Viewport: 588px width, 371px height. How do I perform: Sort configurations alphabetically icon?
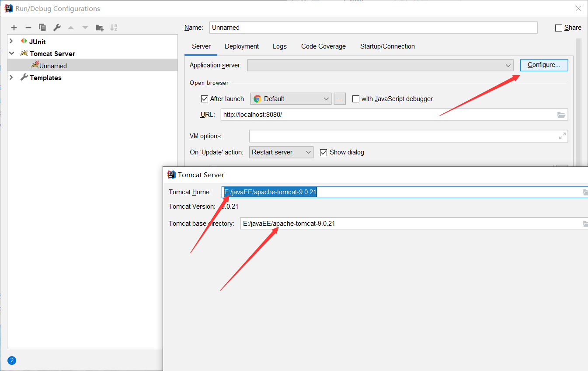click(114, 28)
